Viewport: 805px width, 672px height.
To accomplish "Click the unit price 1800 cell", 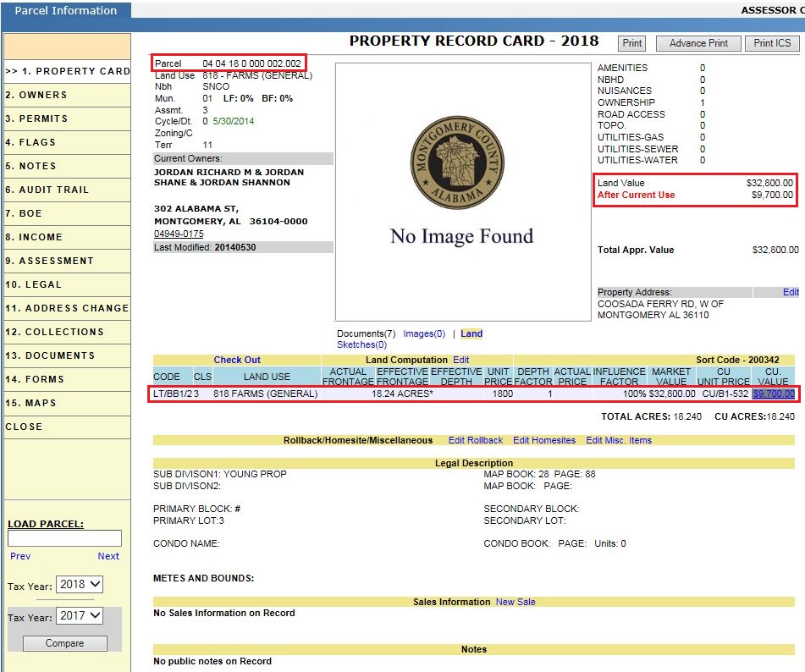I will 503,394.
